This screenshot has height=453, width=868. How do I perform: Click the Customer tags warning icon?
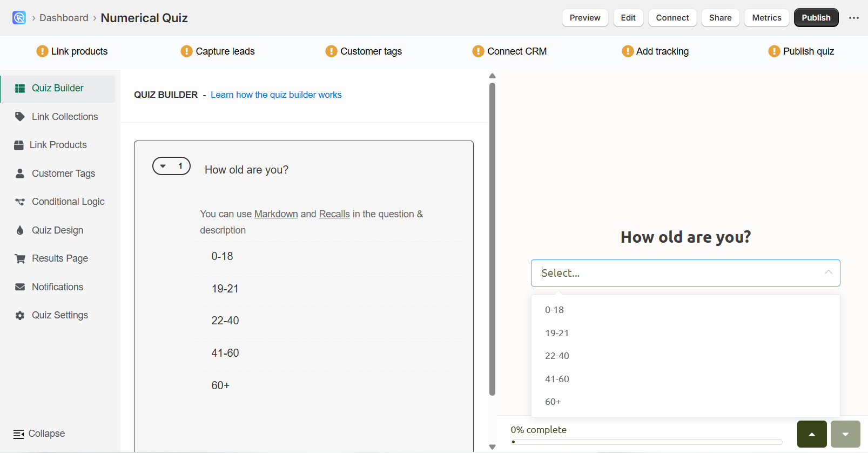point(331,51)
